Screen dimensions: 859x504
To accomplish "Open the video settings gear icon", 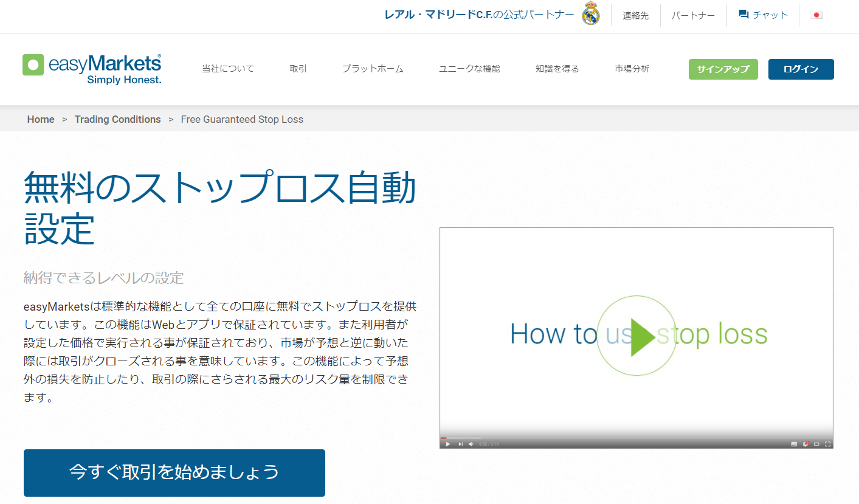I will (x=806, y=444).
